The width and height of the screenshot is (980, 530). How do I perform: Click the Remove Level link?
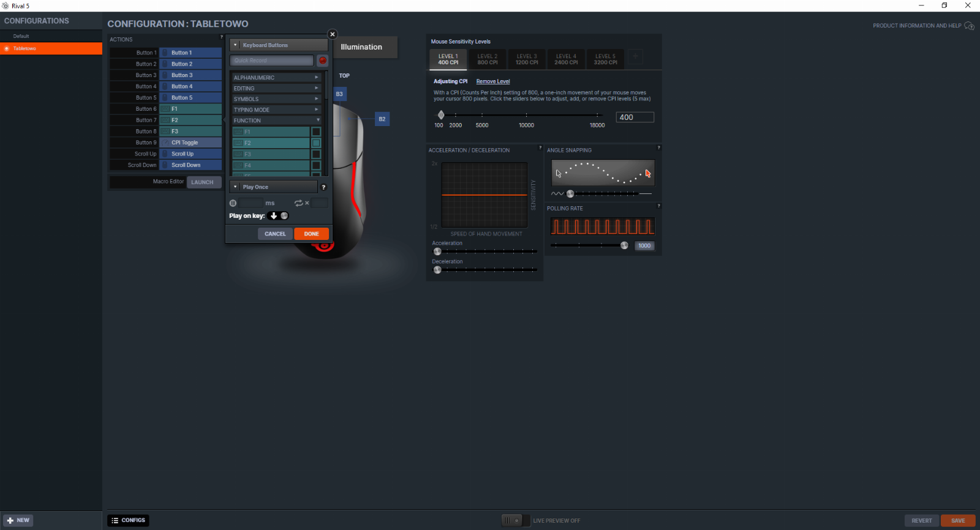493,81
